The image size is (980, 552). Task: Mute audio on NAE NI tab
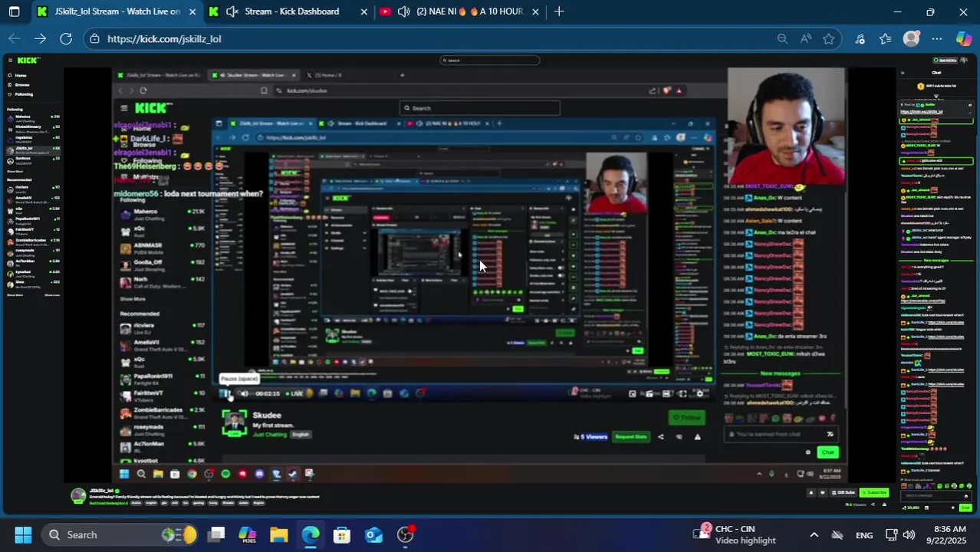[x=403, y=11]
